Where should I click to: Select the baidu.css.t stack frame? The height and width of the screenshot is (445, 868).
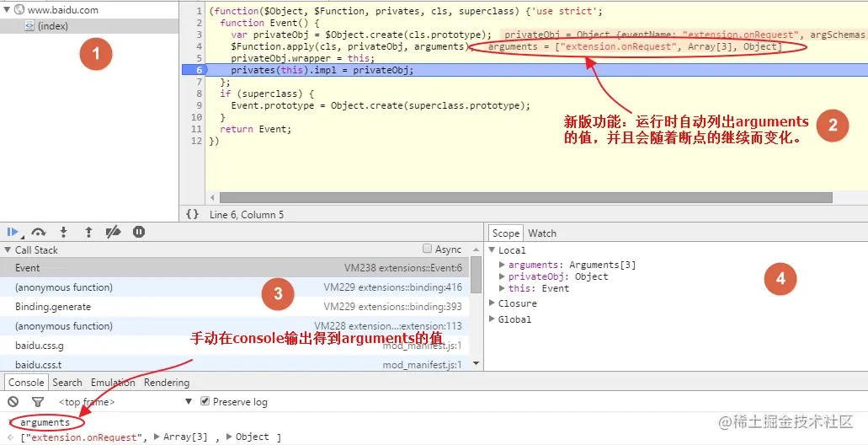click(x=235, y=363)
